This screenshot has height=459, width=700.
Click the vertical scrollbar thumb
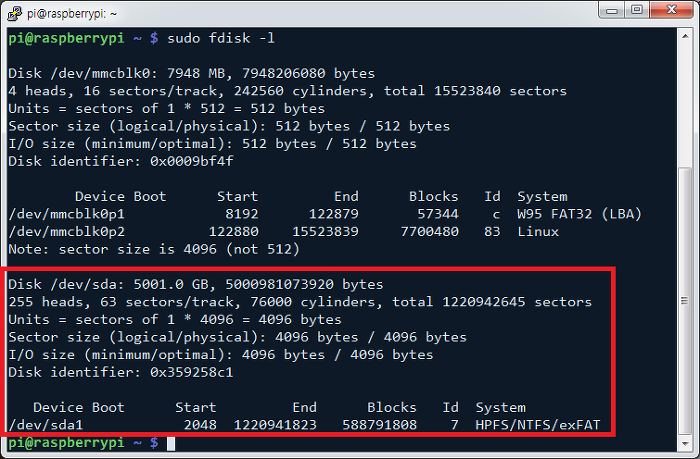tap(685, 300)
